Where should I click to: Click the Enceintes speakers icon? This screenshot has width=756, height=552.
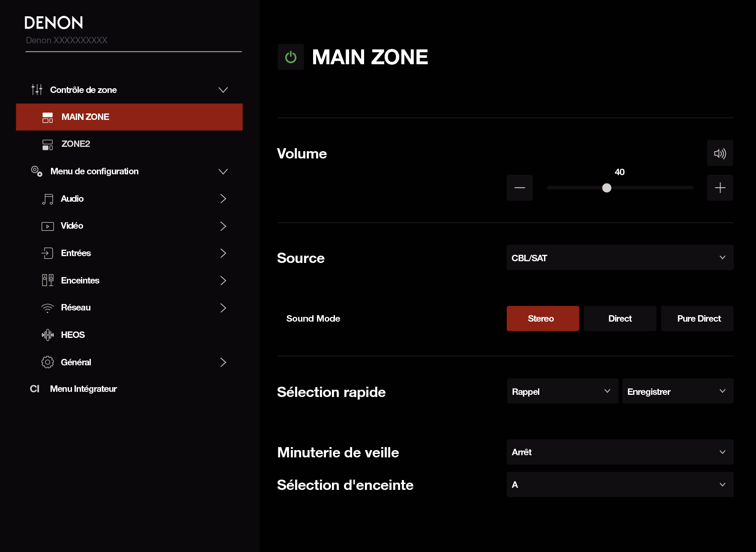tap(48, 280)
